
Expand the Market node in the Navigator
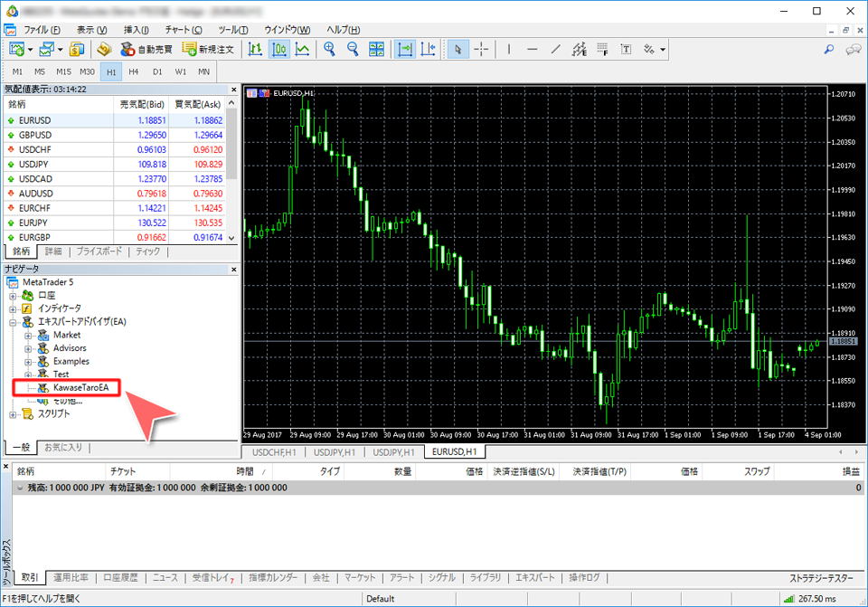[x=30, y=335]
